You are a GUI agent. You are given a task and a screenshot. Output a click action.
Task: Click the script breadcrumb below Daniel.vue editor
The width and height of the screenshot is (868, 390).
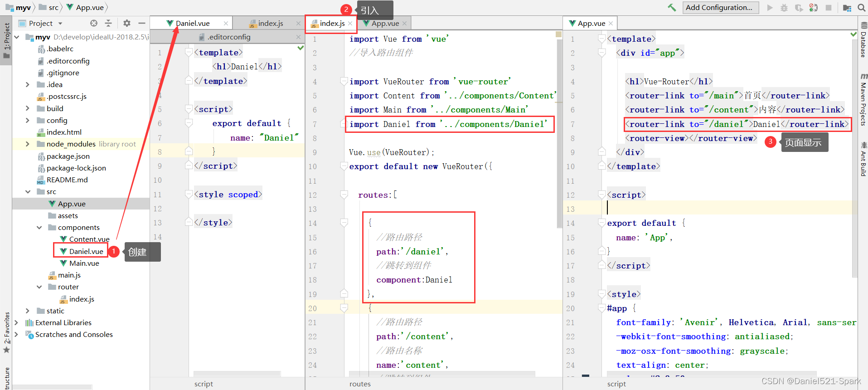(204, 384)
